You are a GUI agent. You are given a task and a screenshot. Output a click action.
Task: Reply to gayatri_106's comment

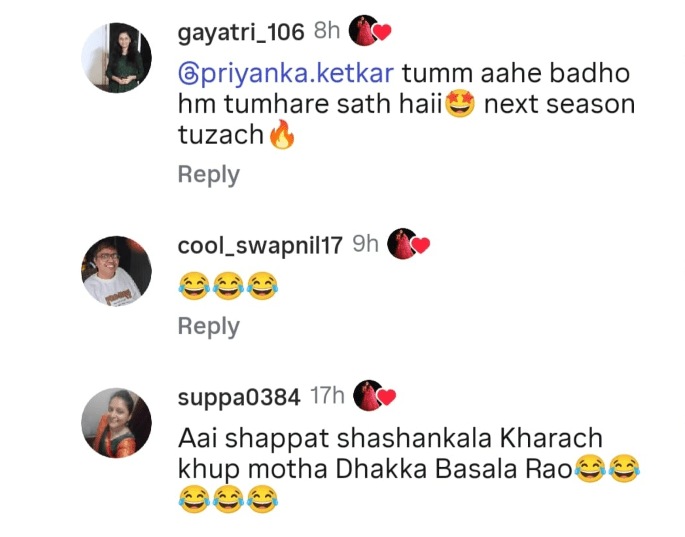208,175
